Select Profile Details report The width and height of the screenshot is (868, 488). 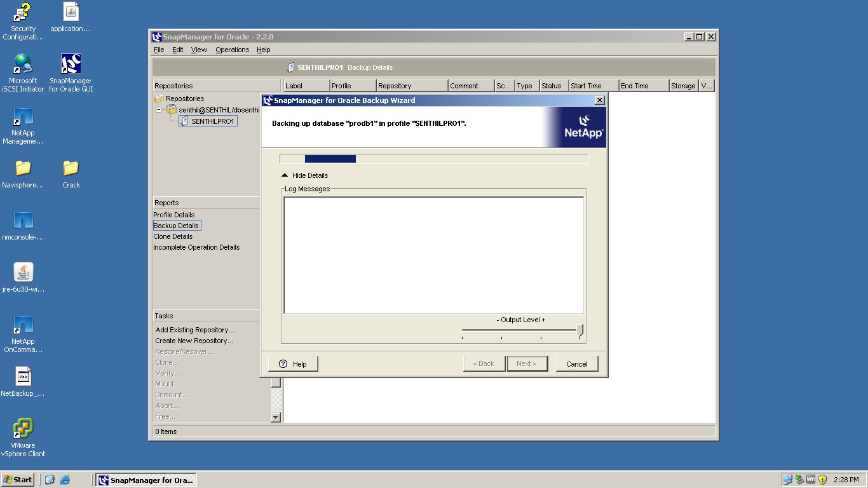click(174, 215)
